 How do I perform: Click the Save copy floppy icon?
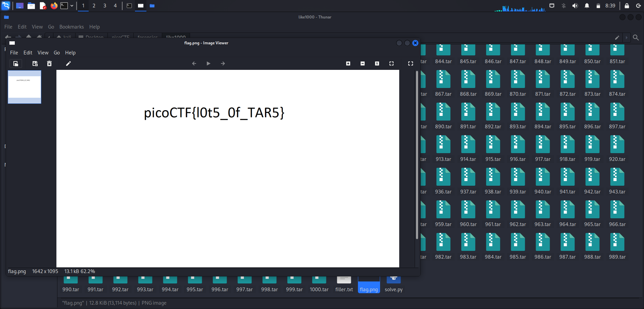35,63
